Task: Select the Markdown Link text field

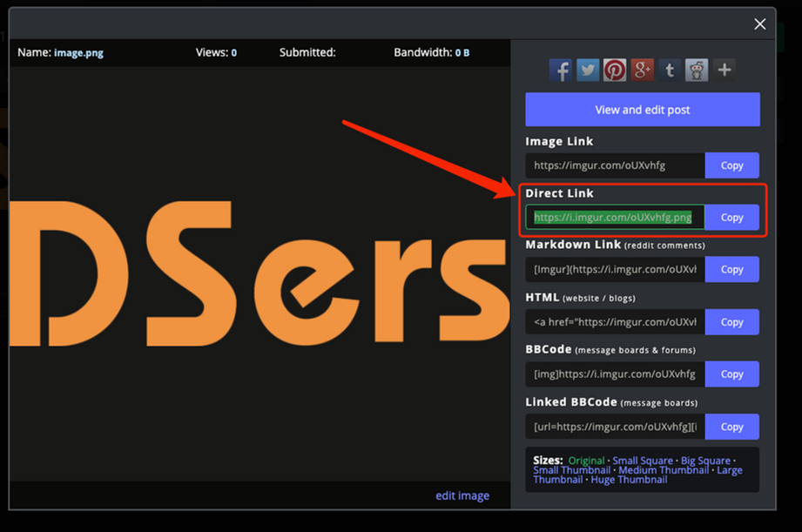Action: (616, 270)
